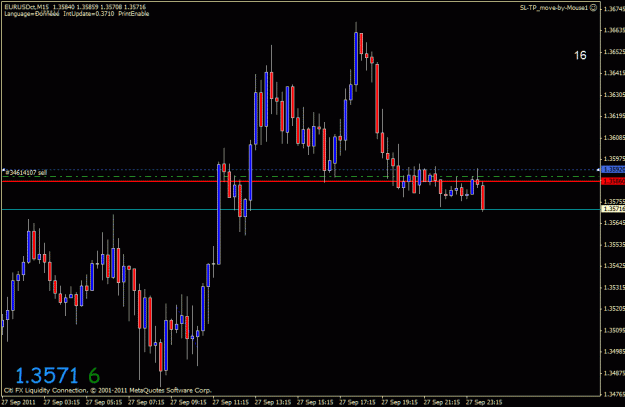Click the large blue 1.3571 price display
This screenshot has width=625, height=407.
click(x=47, y=376)
